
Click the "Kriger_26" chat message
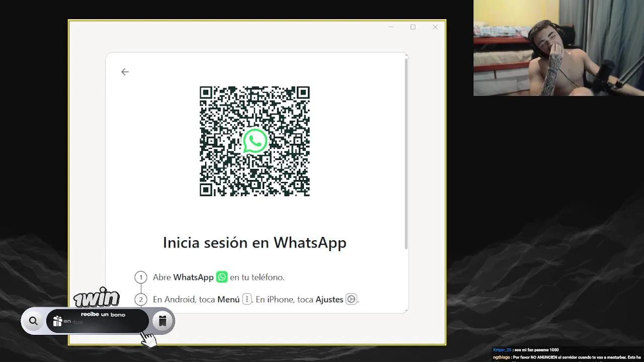[x=526, y=350]
